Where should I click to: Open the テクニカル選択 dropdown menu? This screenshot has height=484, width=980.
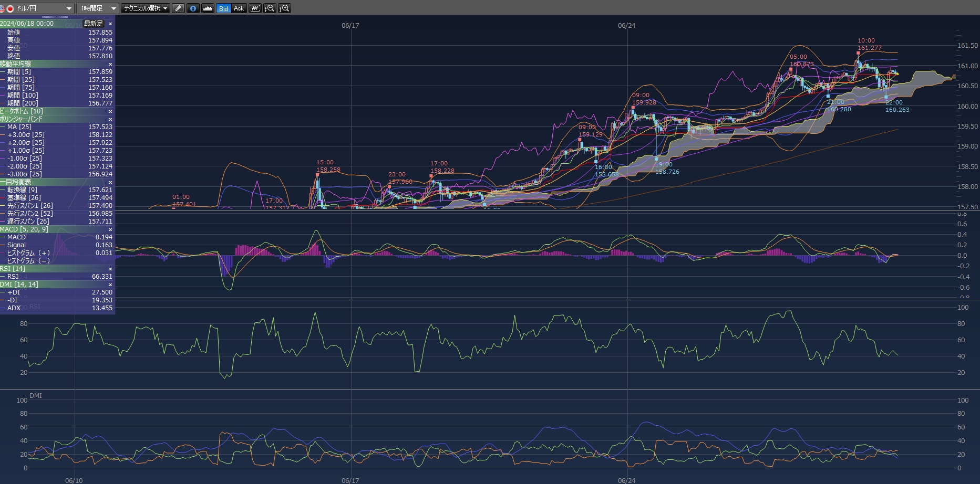[x=145, y=8]
